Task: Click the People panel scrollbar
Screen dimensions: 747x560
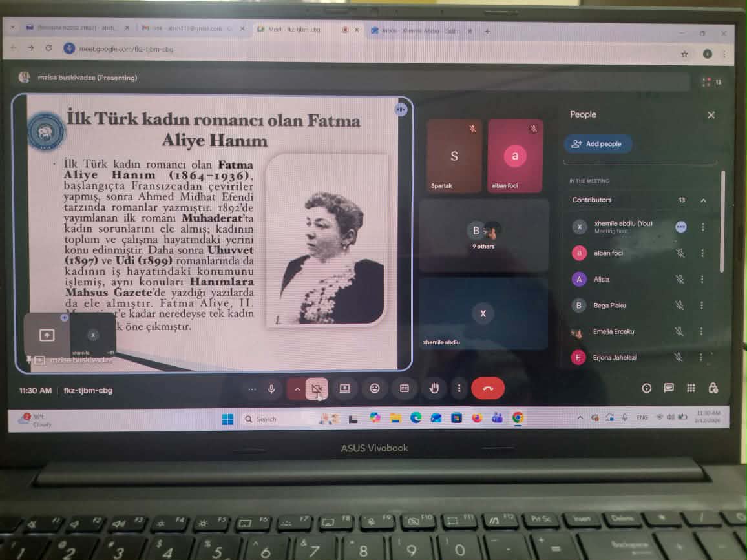Action: click(722, 220)
